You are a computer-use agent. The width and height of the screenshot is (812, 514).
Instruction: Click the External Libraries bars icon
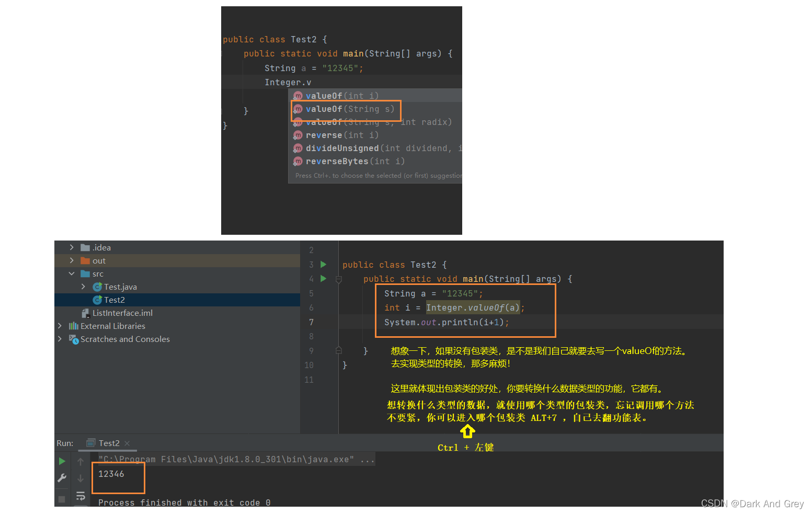pyautogui.click(x=74, y=326)
